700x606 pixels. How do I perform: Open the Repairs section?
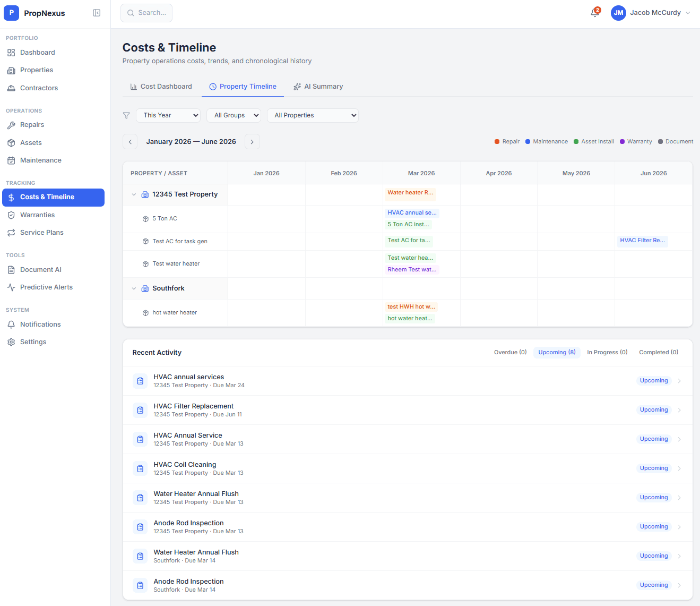(x=31, y=125)
